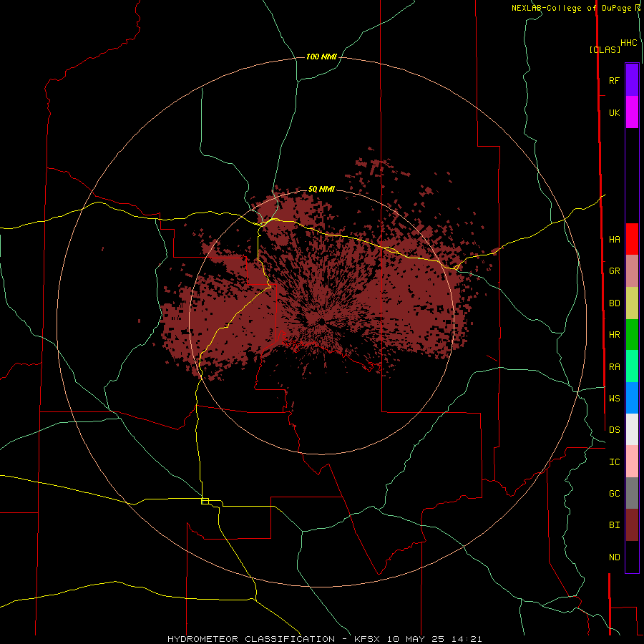
Task: Click the ND legend label
Action: coord(614,557)
